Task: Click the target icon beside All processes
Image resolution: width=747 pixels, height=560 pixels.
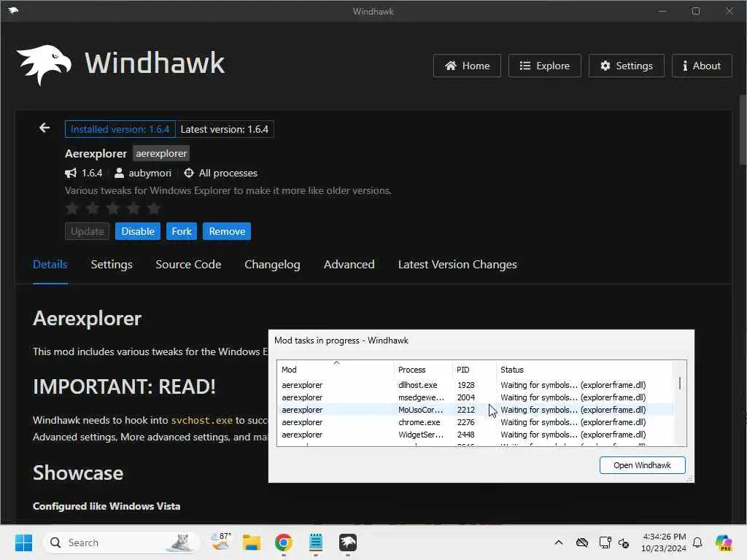Action: pos(189,173)
